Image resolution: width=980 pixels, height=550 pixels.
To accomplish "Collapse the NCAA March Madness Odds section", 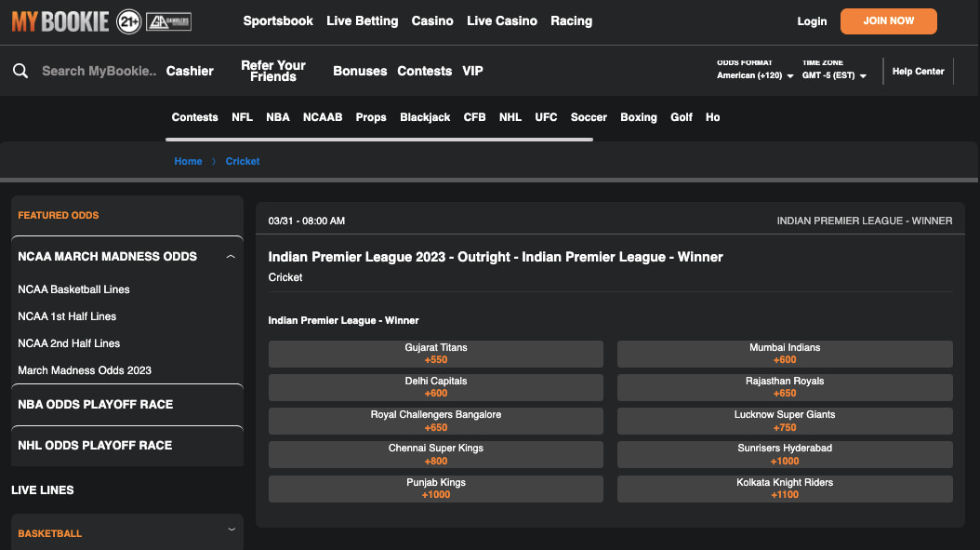I will pyautogui.click(x=231, y=257).
